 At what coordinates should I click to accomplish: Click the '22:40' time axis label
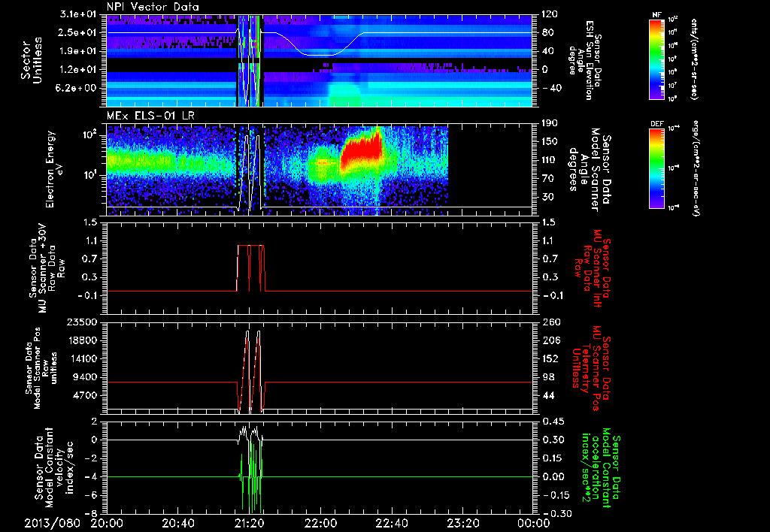tap(391, 523)
